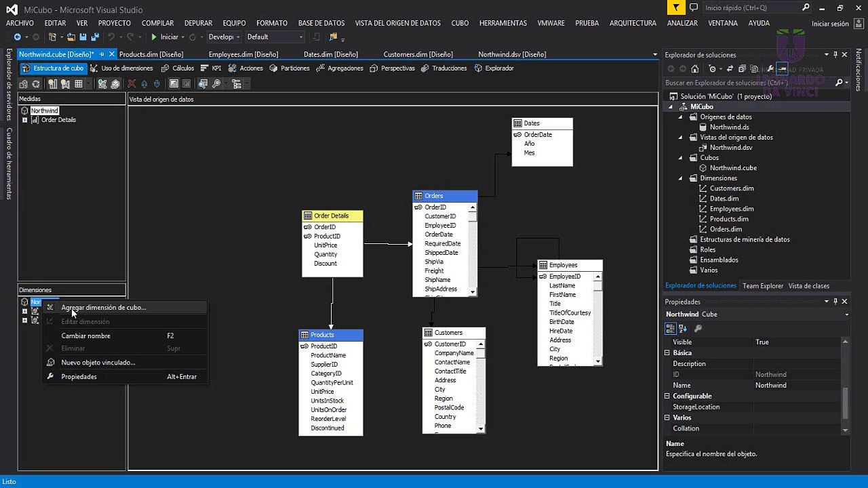
Task: Switch to the Team Explorer panel tab
Action: click(x=762, y=286)
